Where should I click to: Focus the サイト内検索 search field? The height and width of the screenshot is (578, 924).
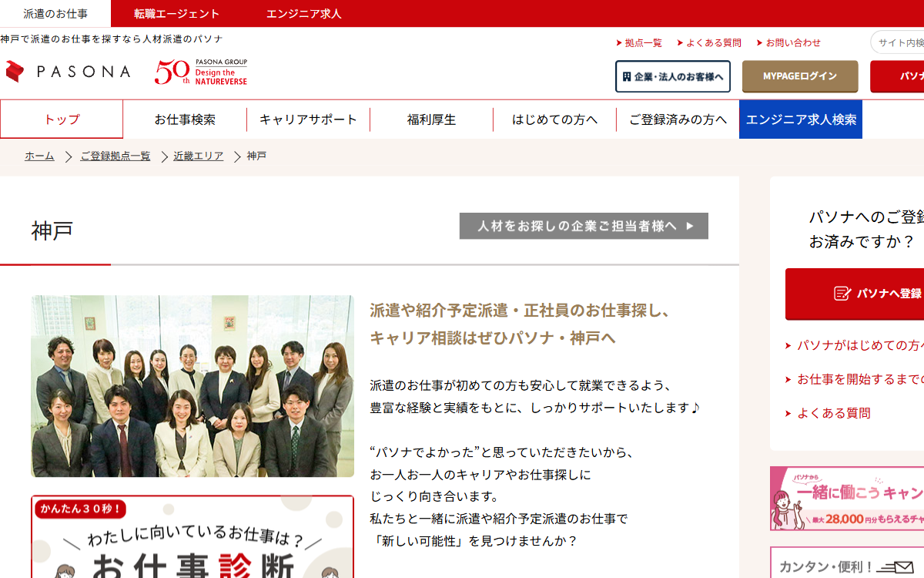pos(897,42)
